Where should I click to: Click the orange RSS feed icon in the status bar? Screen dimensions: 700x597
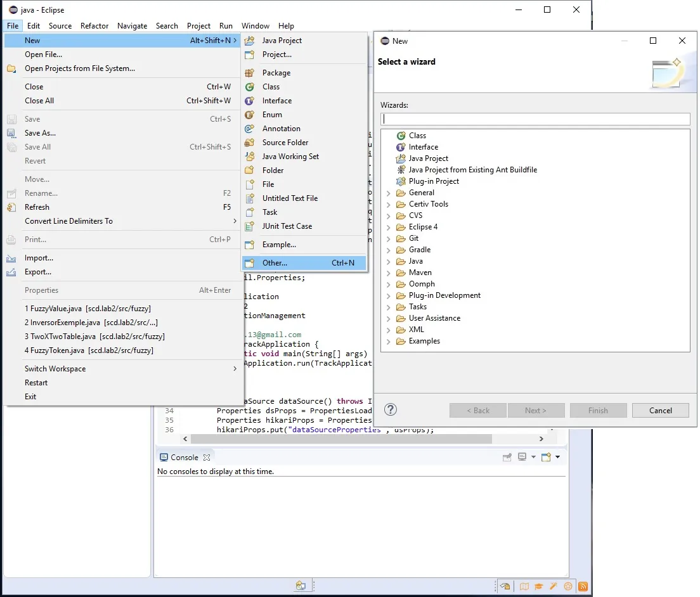[583, 586]
